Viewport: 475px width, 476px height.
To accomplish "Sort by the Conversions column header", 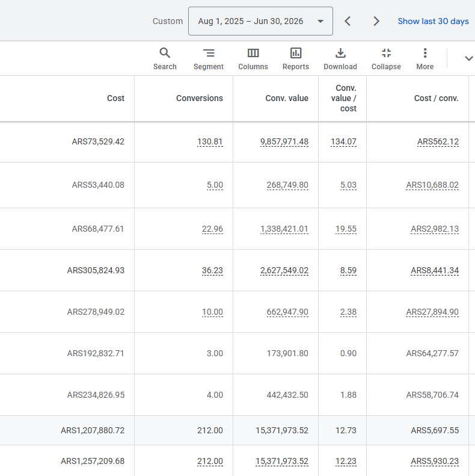I will tap(199, 98).
